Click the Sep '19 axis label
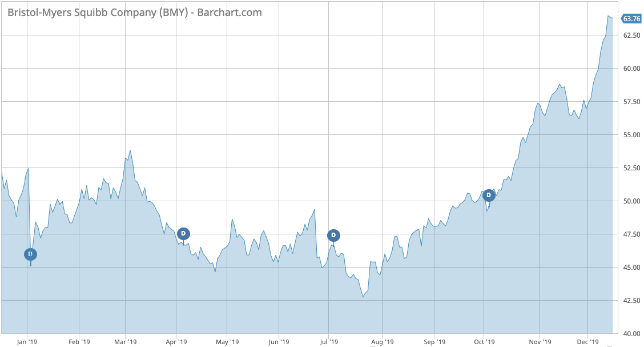Image resolution: width=644 pixels, height=347 pixels. 434,342
